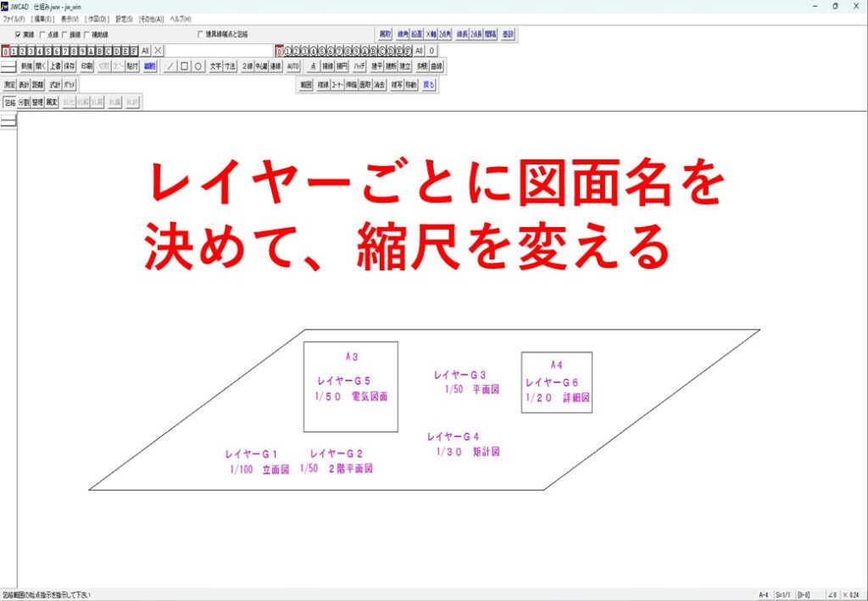This screenshot has height=601, width=868.
Task: Uncheck the 実線 checkbox
Action: (18, 35)
